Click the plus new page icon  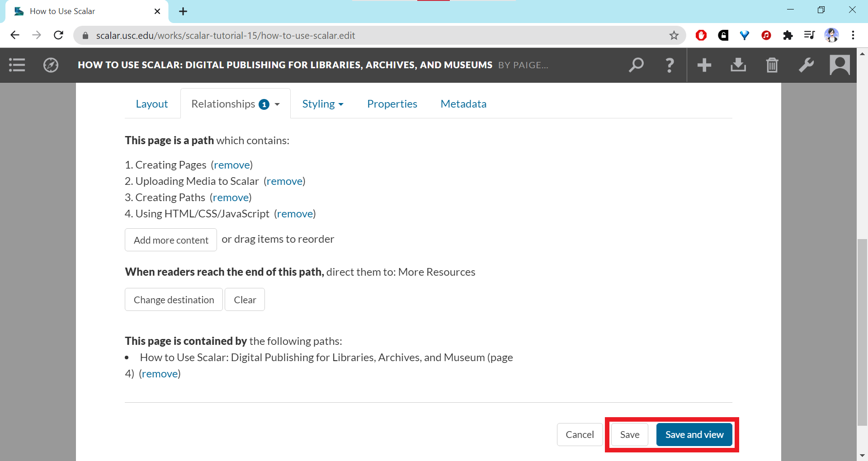[x=704, y=65]
